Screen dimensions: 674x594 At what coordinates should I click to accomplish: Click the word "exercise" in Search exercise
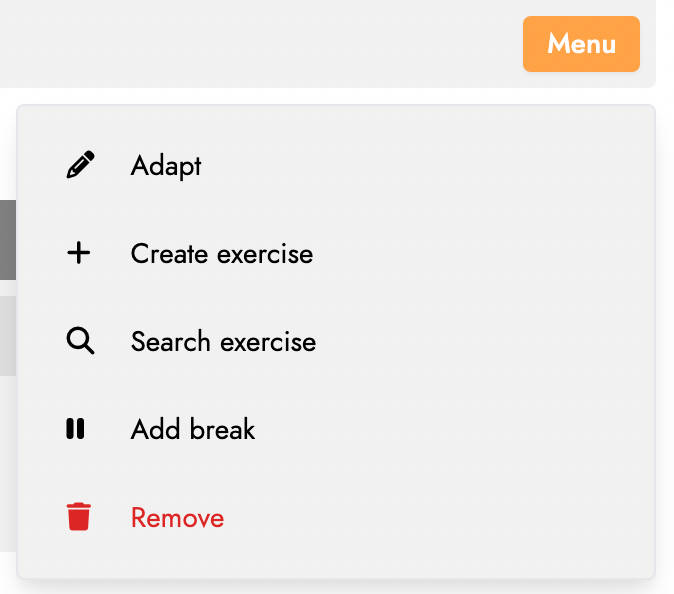pos(268,342)
